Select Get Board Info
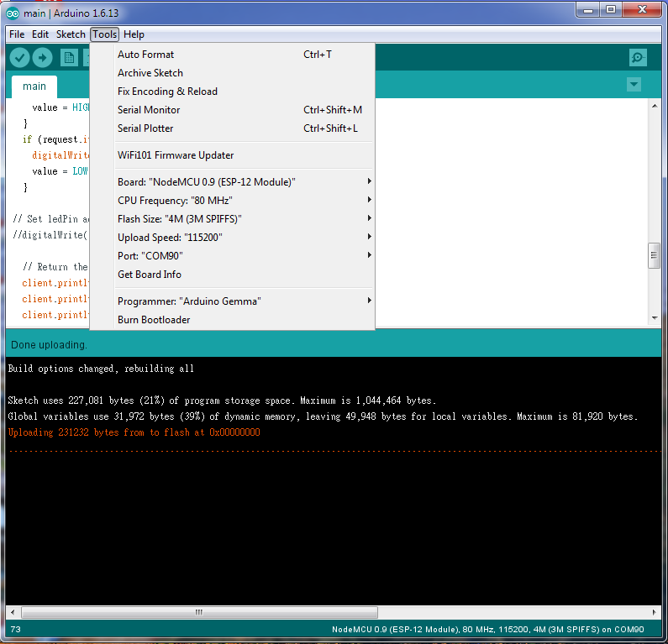Image resolution: width=668 pixels, height=644 pixels. tap(150, 275)
